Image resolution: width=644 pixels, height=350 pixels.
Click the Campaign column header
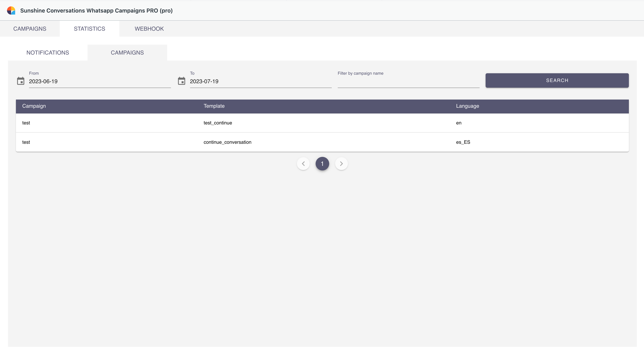pyautogui.click(x=34, y=106)
